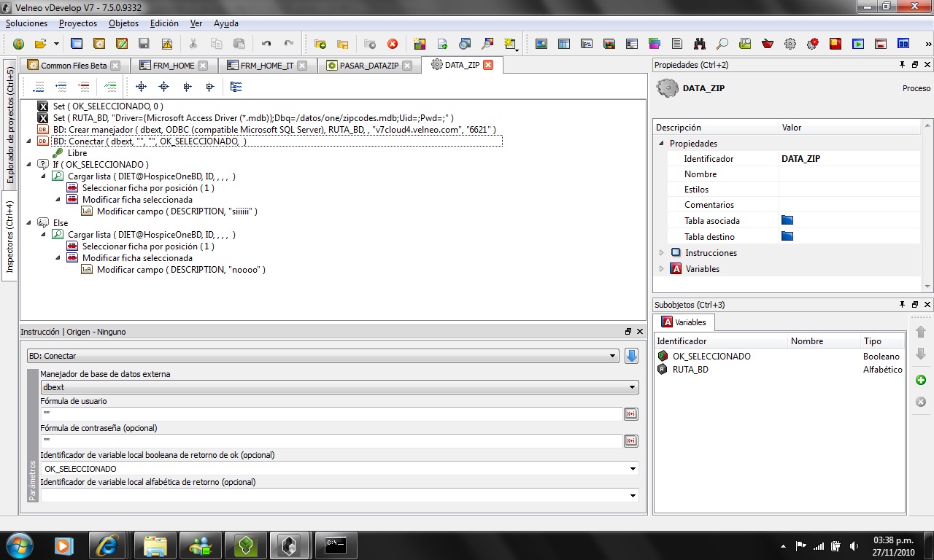Pin the Propiedades panel
The width and height of the screenshot is (934, 560).
point(903,65)
